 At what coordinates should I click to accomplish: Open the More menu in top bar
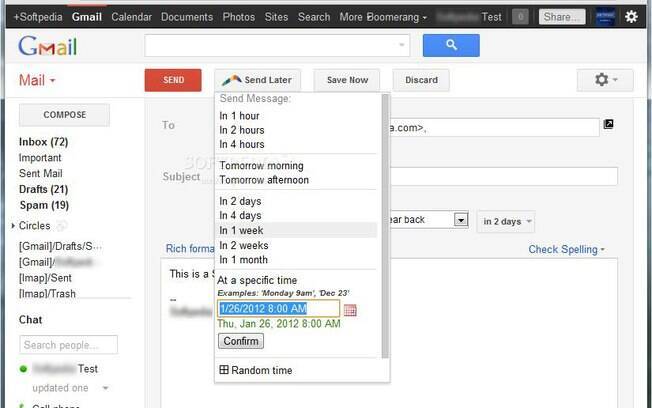(351, 17)
